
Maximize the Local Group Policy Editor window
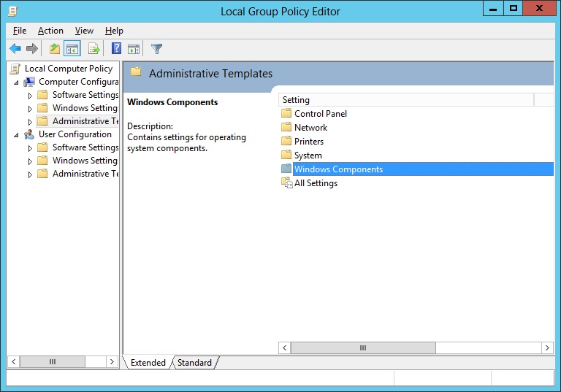tap(514, 8)
